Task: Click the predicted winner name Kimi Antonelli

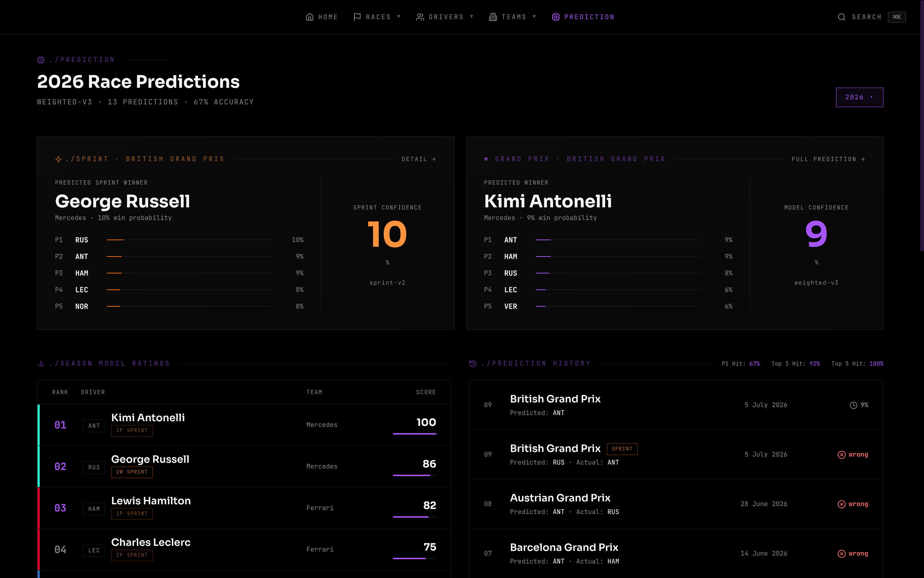Action: point(548,201)
